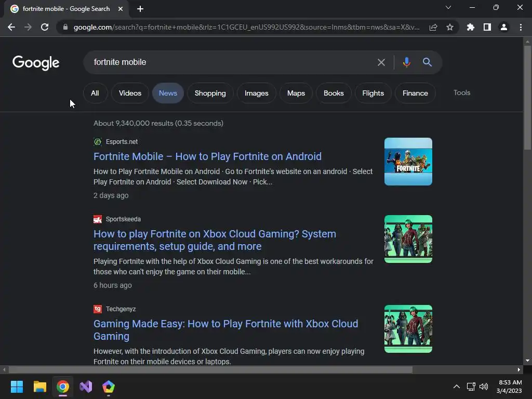Click the vertical scrollbar thumb
The image size is (532, 399).
pos(527,98)
